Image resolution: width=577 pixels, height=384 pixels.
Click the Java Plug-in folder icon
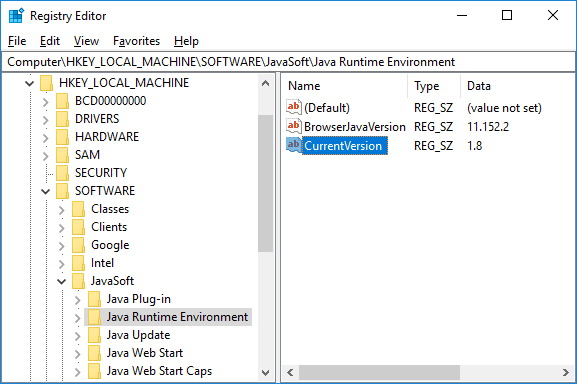point(94,299)
